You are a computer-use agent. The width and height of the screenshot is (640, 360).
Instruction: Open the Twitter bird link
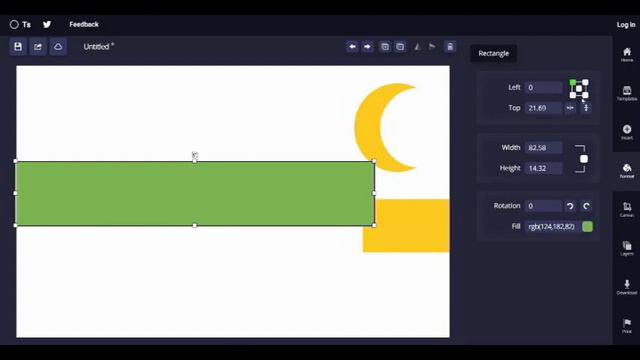pyautogui.click(x=47, y=24)
